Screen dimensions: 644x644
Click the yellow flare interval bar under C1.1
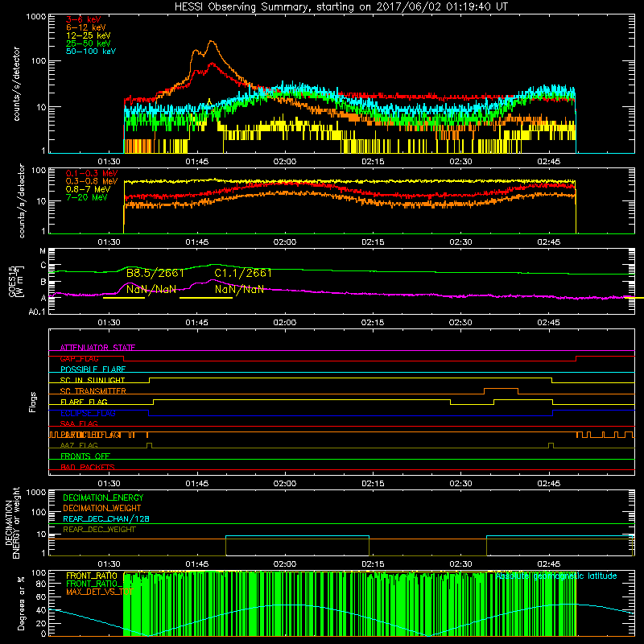point(206,298)
